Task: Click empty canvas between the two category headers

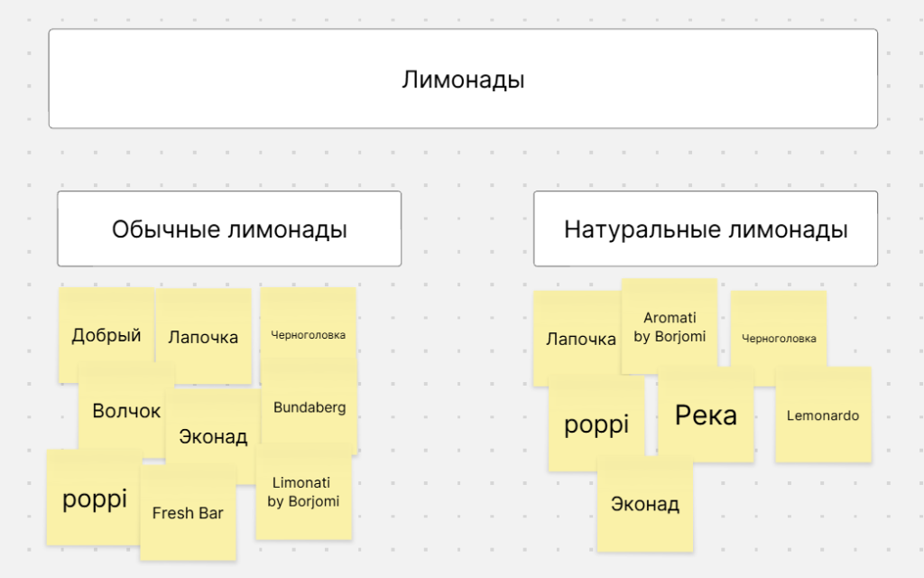Action: (x=467, y=229)
